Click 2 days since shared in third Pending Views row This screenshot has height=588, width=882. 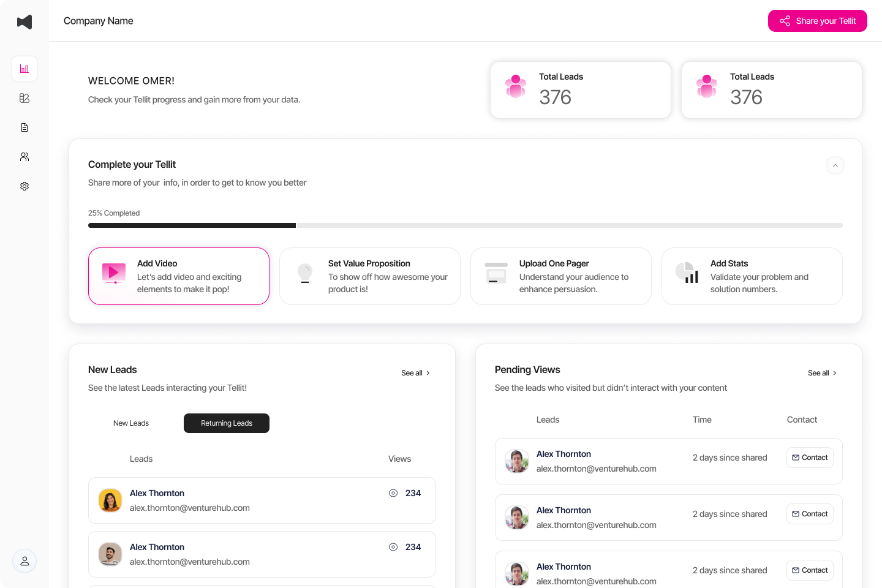729,570
